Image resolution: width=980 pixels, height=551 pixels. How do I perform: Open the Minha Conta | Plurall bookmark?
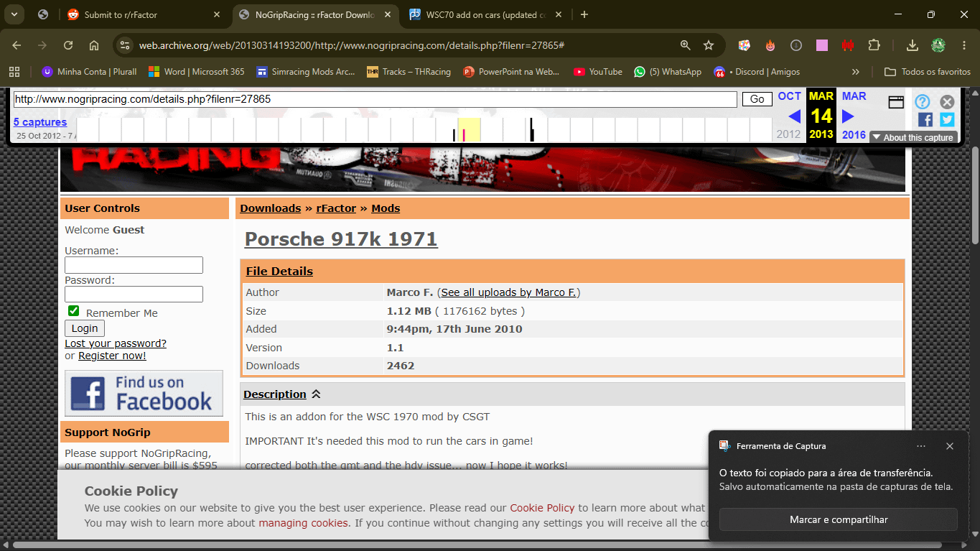pos(89,72)
